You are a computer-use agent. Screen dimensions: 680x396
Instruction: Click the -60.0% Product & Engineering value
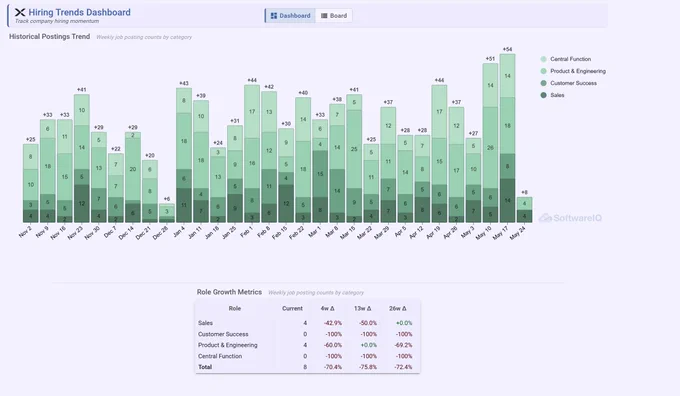(333, 345)
